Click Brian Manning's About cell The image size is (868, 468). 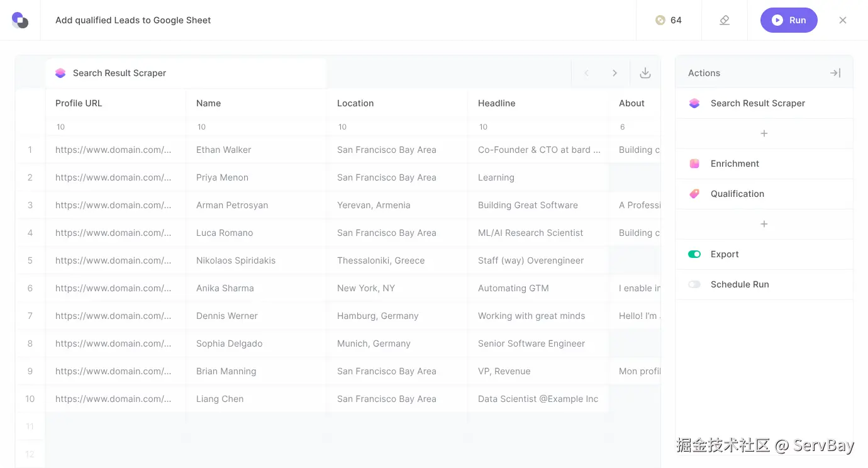click(x=635, y=371)
